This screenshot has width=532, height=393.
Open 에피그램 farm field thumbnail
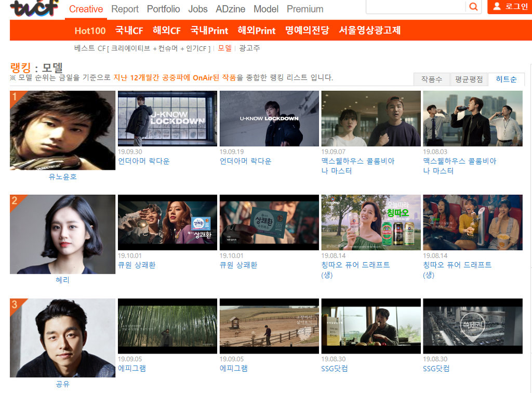tap(269, 326)
